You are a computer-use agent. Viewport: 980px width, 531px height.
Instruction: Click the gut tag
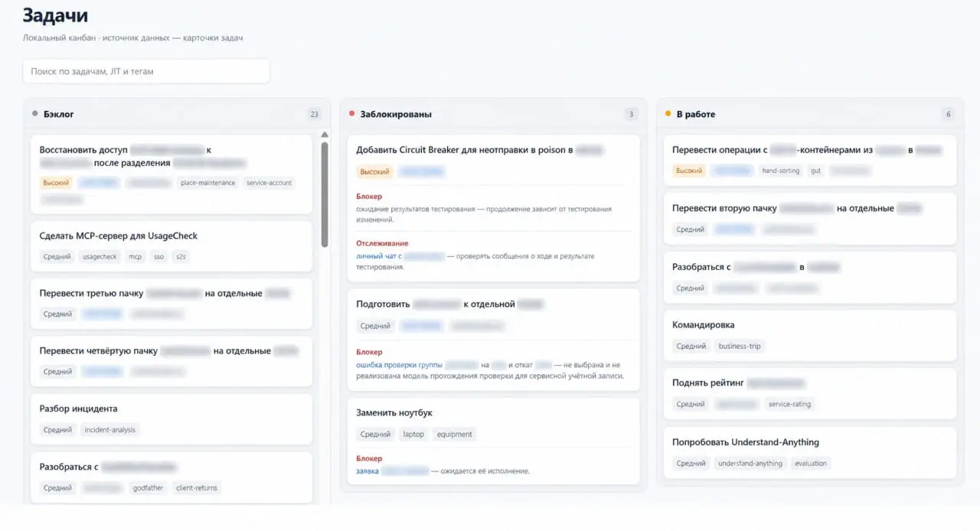click(816, 171)
